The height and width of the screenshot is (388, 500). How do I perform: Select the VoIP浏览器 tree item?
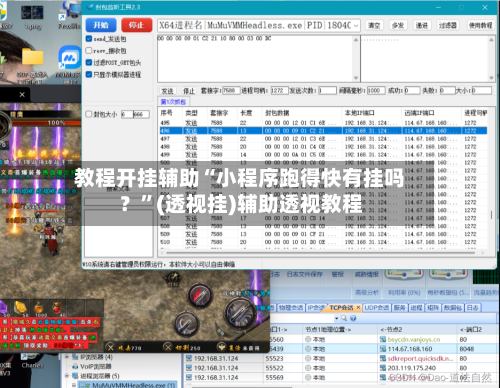tap(96, 366)
